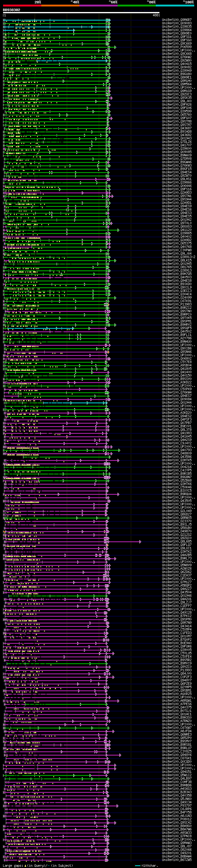The width and height of the screenshot is (197, 868).
Task: Select the UniRef100_Q9SK35 label
Action: click(177, 98)
